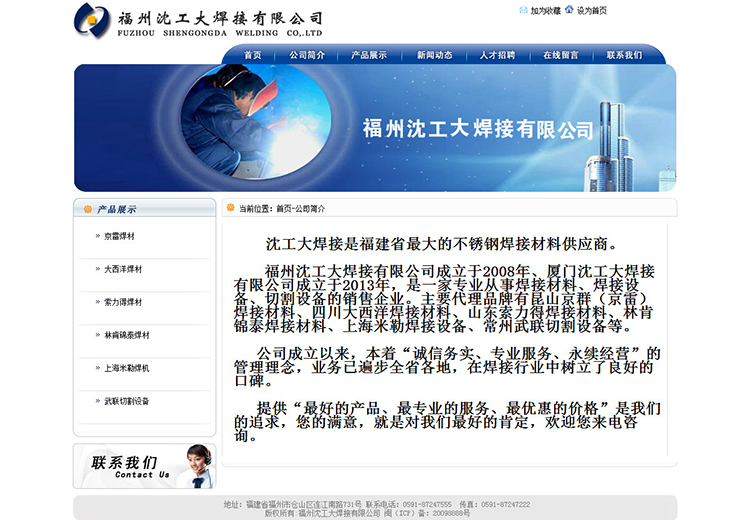Click 联系我们 in the navigation bar
748x520 pixels.
[624, 55]
